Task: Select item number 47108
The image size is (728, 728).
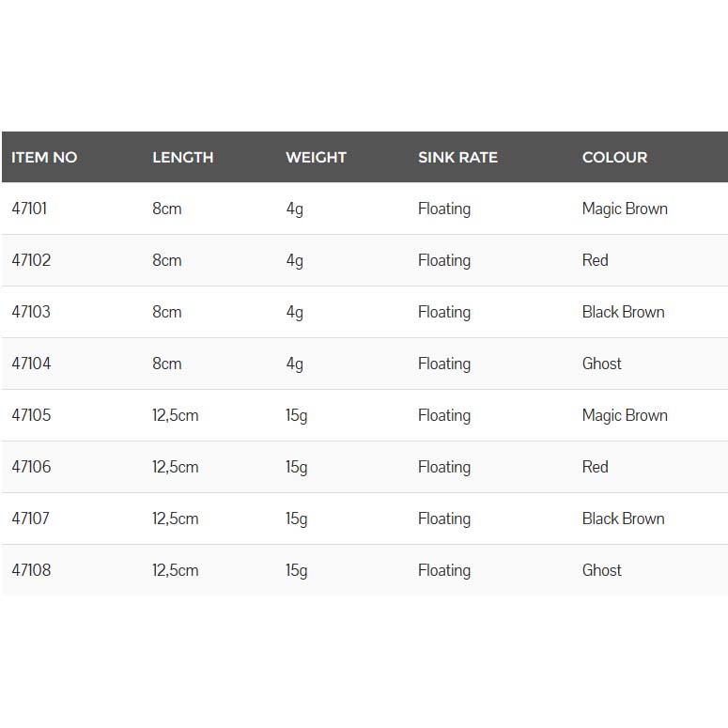Action: [x=31, y=570]
